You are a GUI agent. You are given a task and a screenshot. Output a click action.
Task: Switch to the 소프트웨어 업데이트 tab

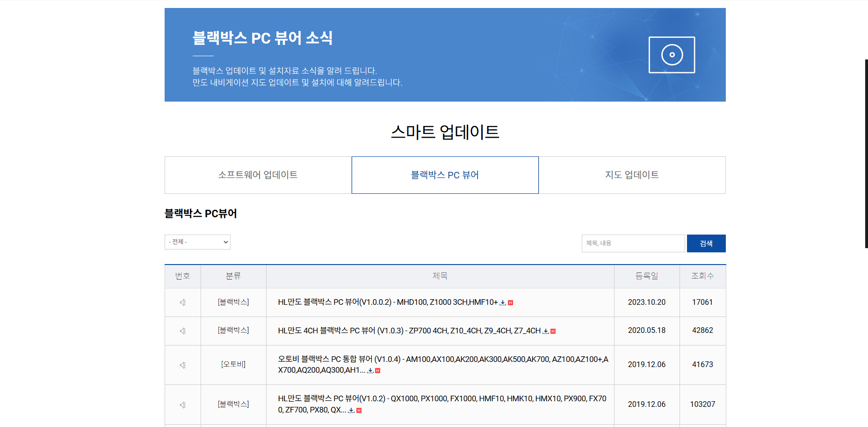coord(258,175)
